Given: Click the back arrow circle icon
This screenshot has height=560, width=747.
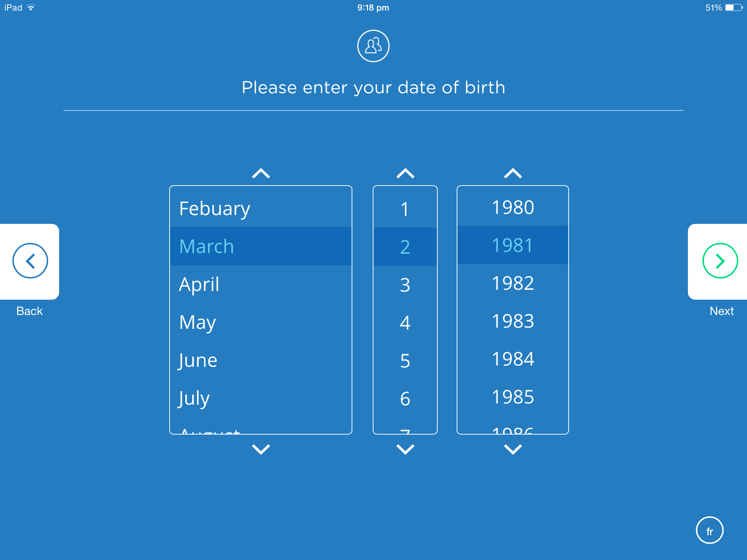Looking at the screenshot, I should click(x=30, y=261).
